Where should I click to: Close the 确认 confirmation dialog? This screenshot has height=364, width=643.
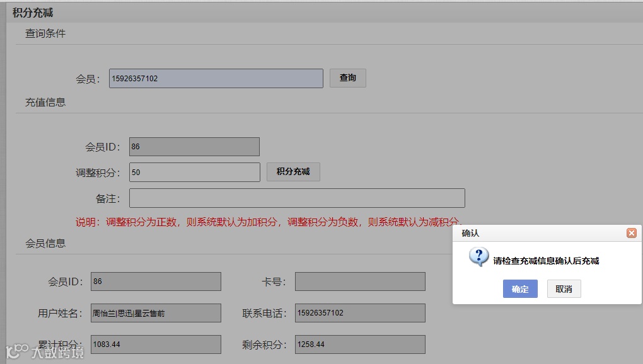[x=632, y=232]
